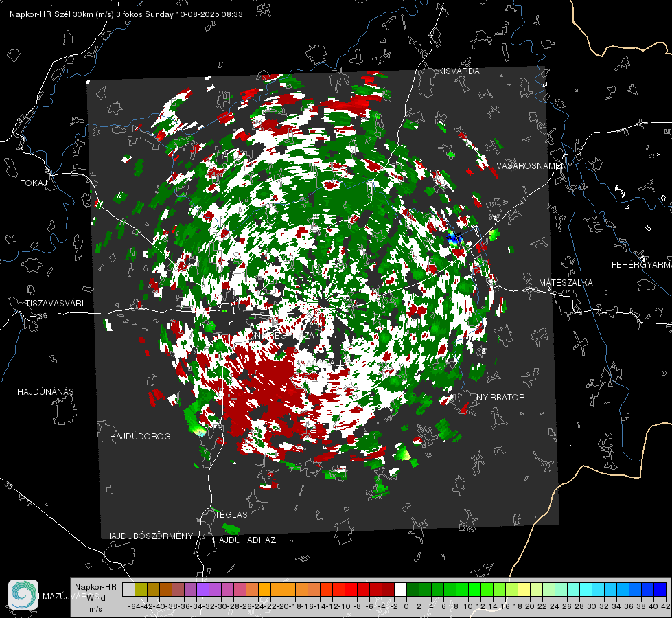The width and height of the screenshot is (672, 618).
Task: Click the road number 35 label
Action: click(x=9, y=486)
